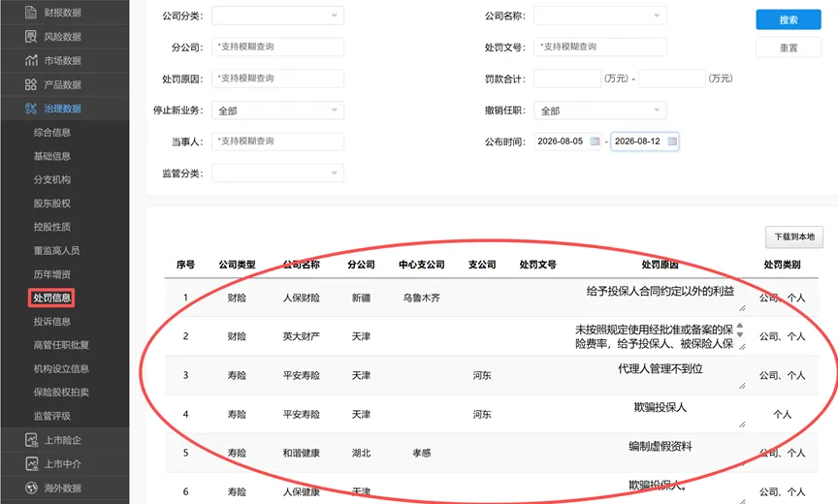Viewport: 838px width, 504px height.
Task: Click the 编制虚假资料 reason text
Action: point(661,446)
